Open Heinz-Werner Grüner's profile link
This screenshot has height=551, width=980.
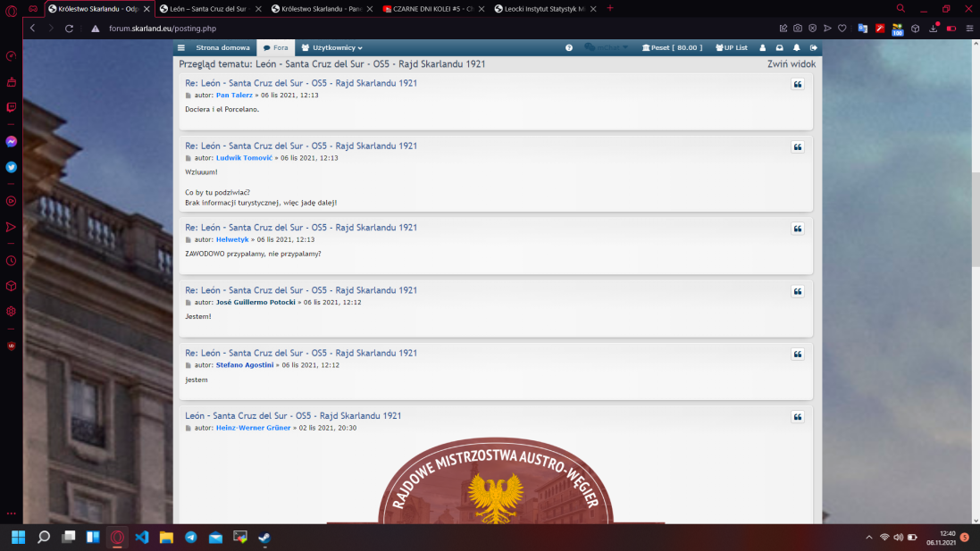pos(253,428)
